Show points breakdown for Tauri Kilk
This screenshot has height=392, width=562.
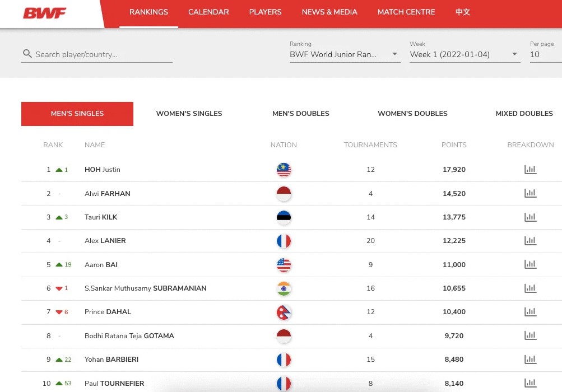pyautogui.click(x=530, y=217)
